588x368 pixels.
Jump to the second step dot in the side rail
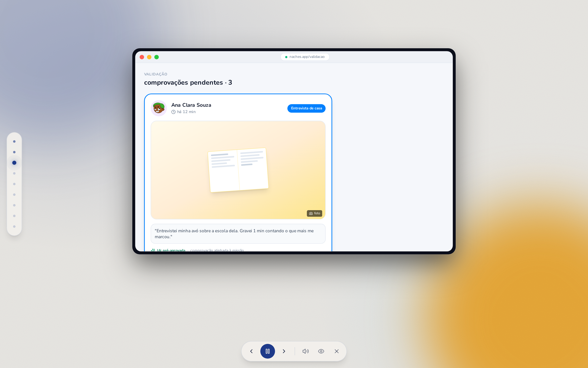pyautogui.click(x=14, y=152)
